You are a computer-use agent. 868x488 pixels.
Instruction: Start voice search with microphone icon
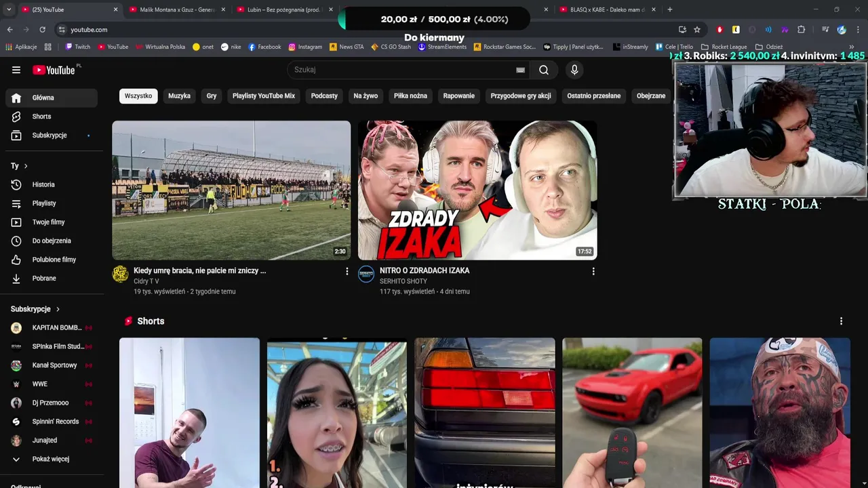coord(574,70)
